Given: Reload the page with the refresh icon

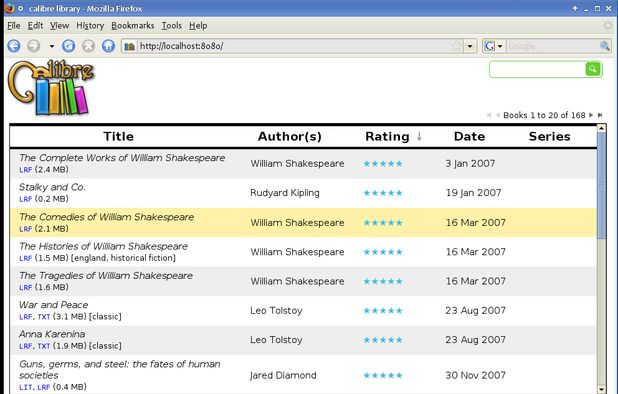Looking at the screenshot, I should 69,46.
